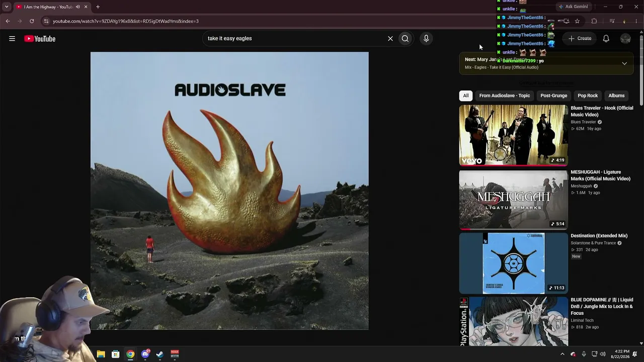The width and height of the screenshot is (644, 362).
Task: Click the taskbar microphone tray icon
Action: (x=584, y=354)
